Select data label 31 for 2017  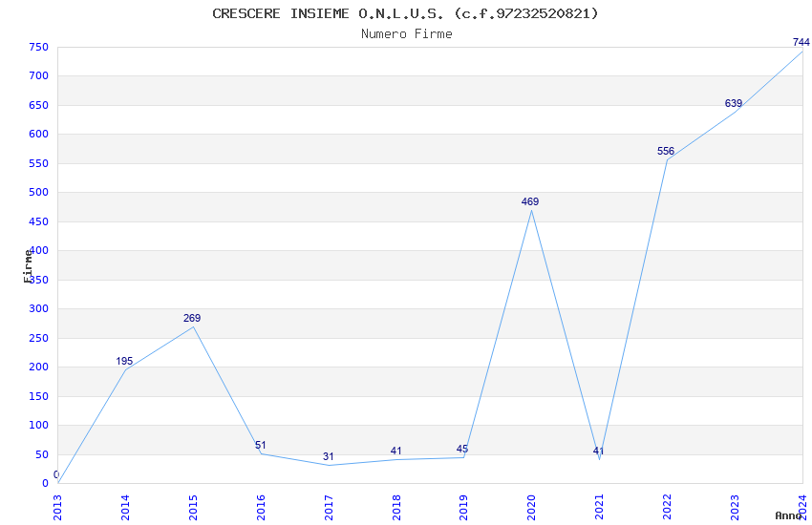tap(329, 456)
